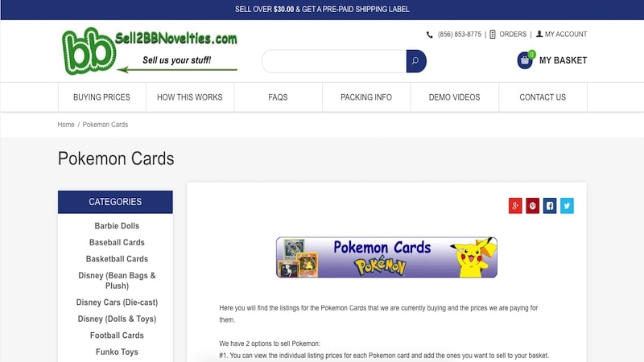This screenshot has height=362, width=644.
Task: Share page on Pinterest
Action: click(532, 206)
